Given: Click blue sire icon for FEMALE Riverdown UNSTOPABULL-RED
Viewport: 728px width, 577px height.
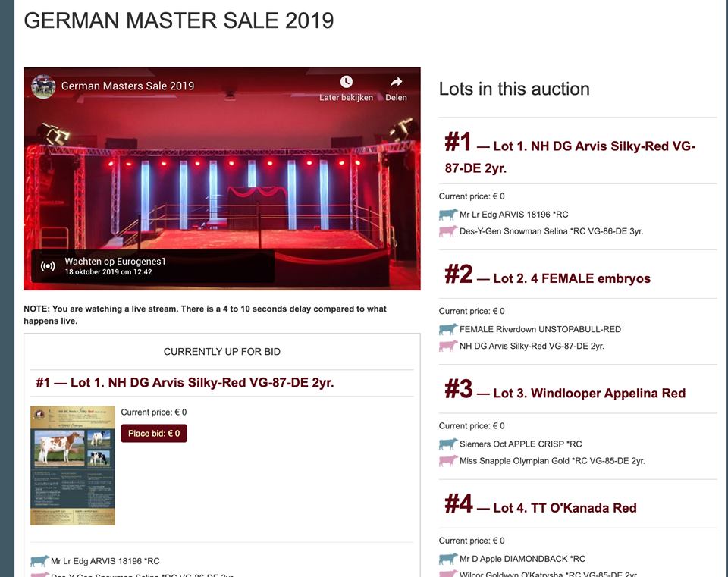Looking at the screenshot, I should pos(448,329).
